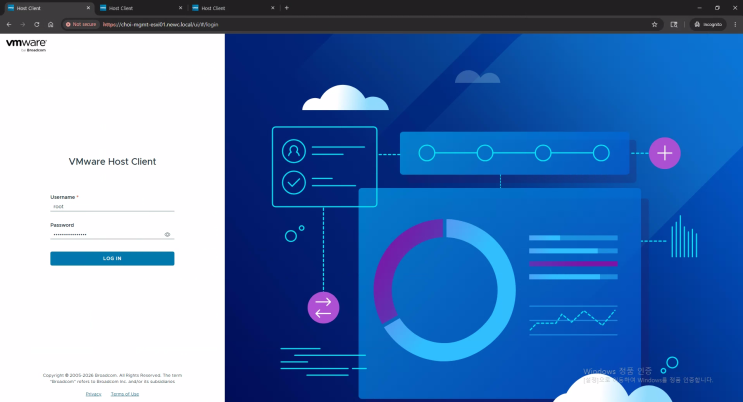
Task: Go back in browser history
Action: click(x=9, y=24)
